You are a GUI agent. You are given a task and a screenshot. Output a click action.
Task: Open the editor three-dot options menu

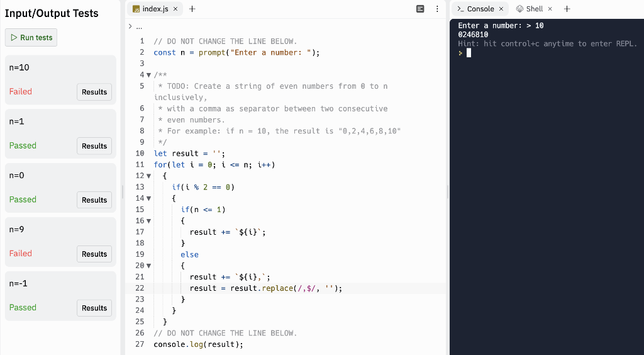pos(437,9)
